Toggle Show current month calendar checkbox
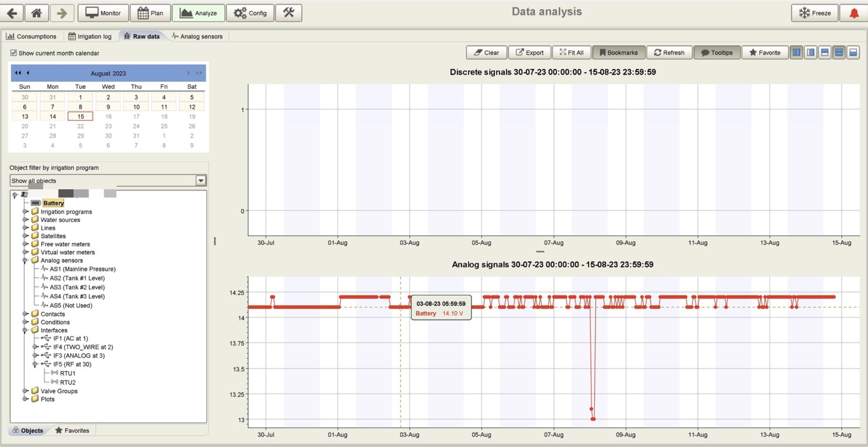 [x=14, y=53]
